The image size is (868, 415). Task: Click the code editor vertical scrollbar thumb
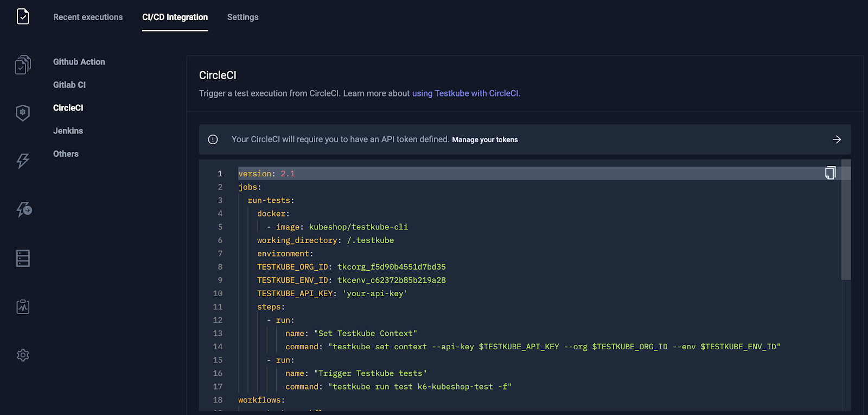tap(846, 220)
